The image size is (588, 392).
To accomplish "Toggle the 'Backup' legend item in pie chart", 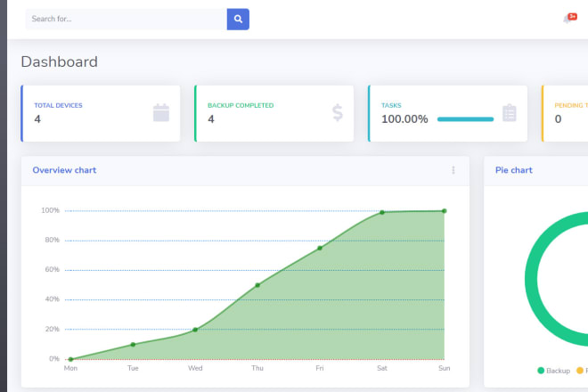I will (553, 371).
